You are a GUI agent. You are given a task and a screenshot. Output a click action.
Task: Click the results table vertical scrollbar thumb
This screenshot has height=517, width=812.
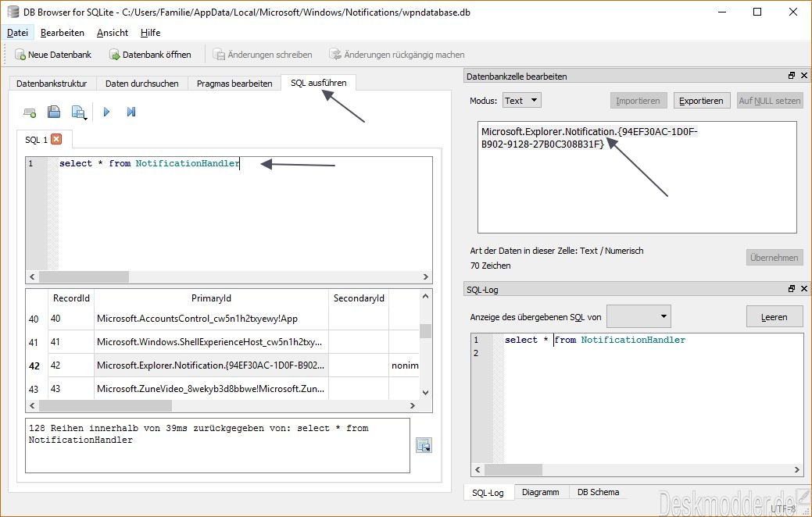426,330
